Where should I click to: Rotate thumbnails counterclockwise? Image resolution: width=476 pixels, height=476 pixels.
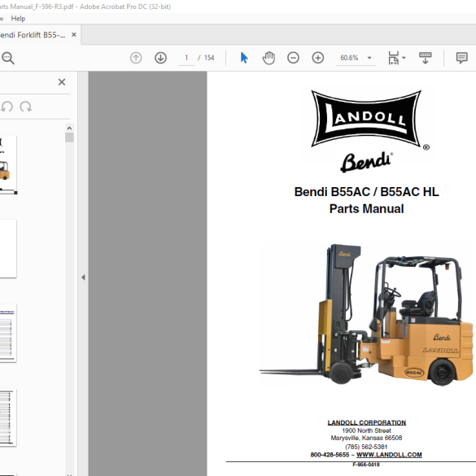(7, 107)
